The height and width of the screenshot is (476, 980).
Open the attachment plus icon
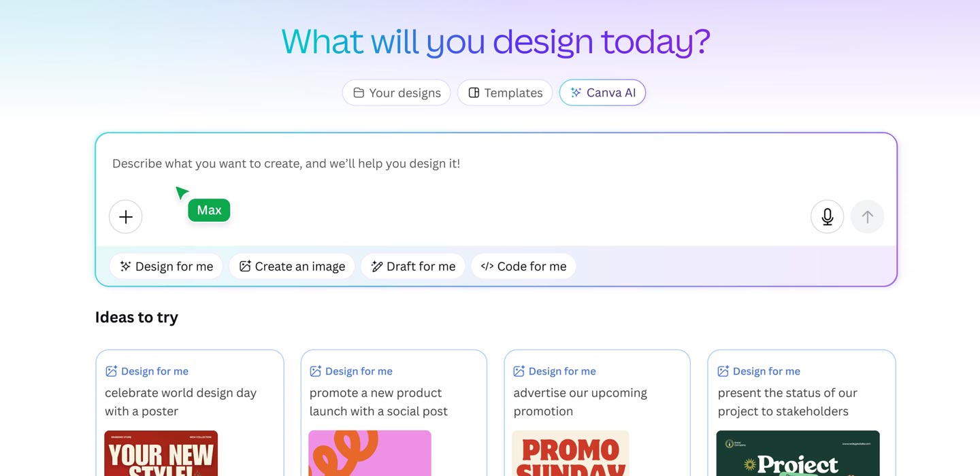[x=125, y=217]
